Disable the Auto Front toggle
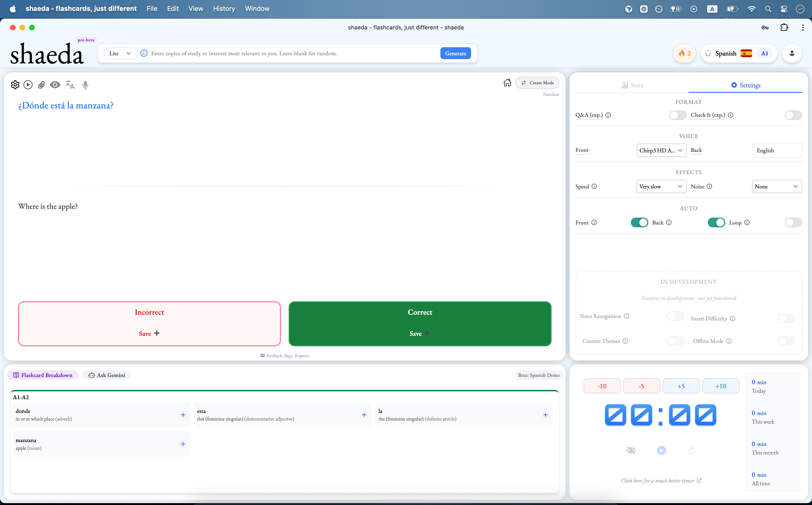Viewport: 812px width, 505px height. coord(639,222)
